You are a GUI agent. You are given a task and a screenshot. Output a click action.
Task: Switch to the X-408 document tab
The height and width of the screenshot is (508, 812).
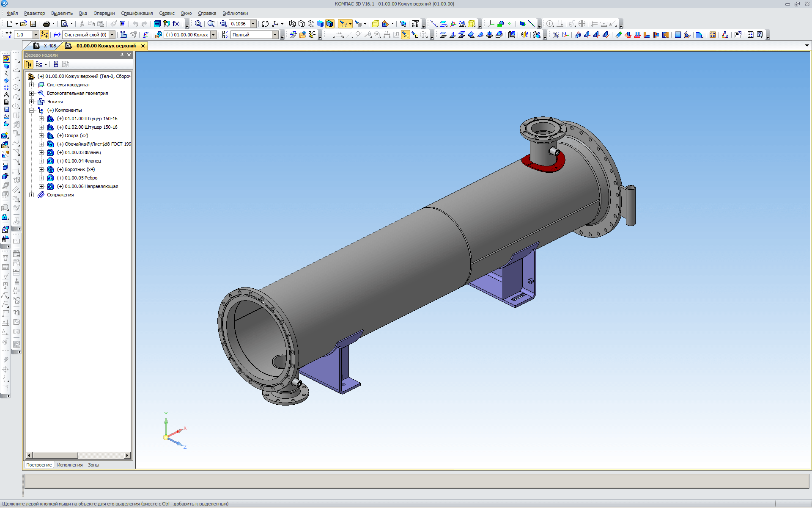tap(49, 46)
